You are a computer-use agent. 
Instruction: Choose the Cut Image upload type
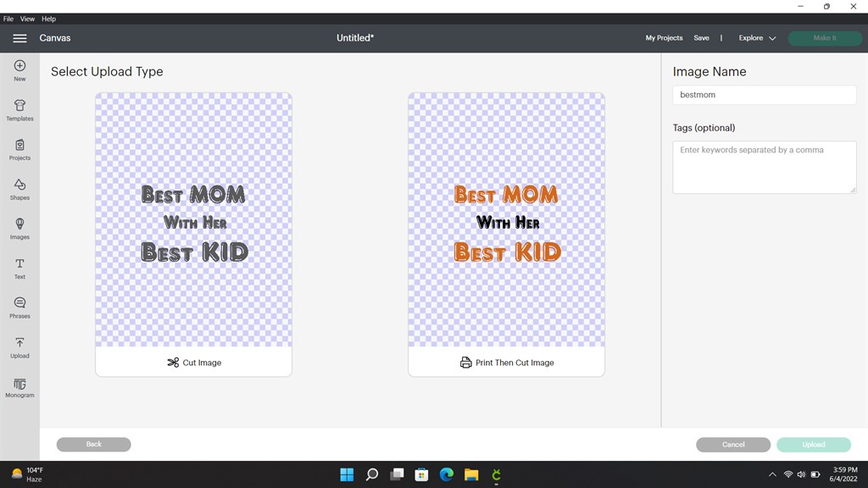pos(194,363)
